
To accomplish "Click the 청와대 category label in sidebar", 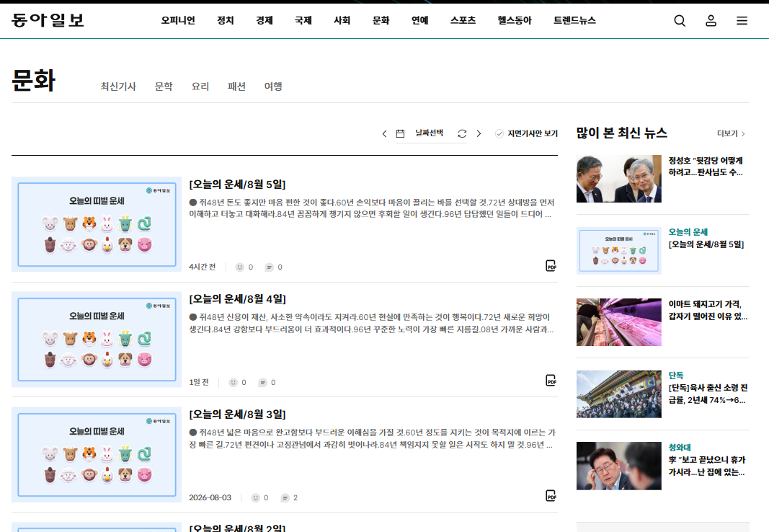I will pos(680,448).
